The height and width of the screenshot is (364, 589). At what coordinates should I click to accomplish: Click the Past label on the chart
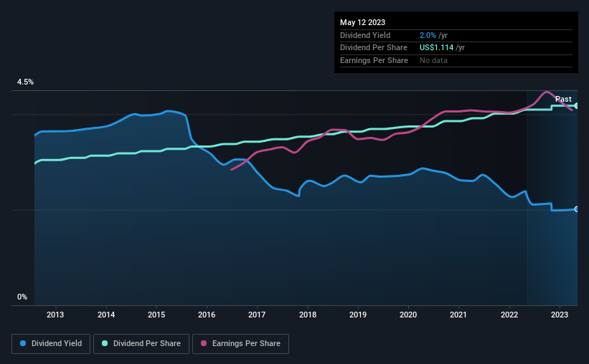click(563, 99)
